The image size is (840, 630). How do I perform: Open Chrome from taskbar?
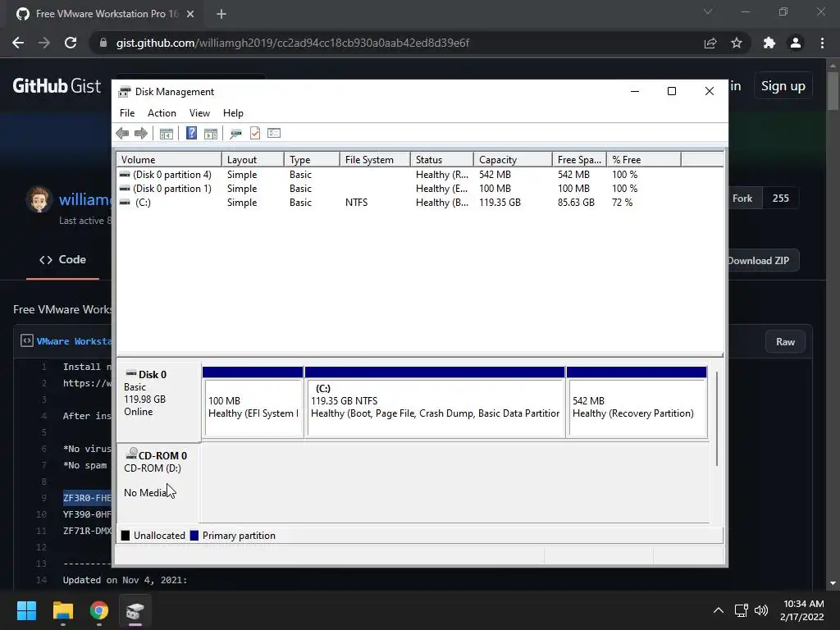(x=98, y=610)
